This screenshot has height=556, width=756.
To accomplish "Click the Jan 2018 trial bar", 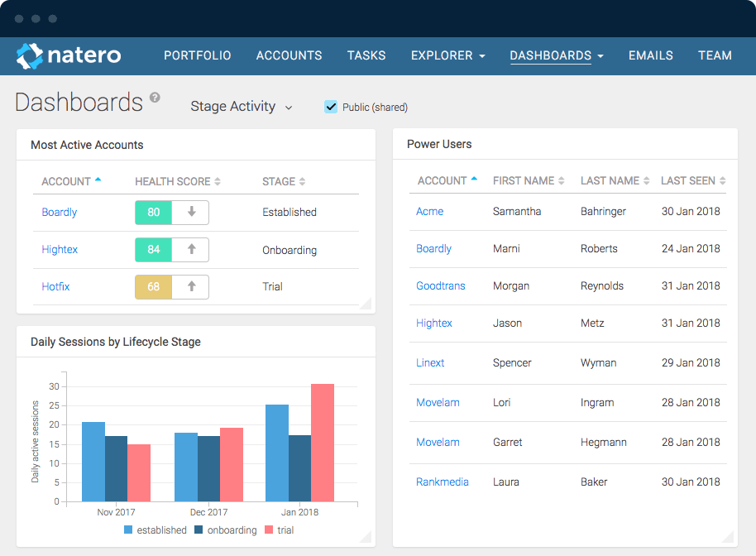I will [323, 443].
